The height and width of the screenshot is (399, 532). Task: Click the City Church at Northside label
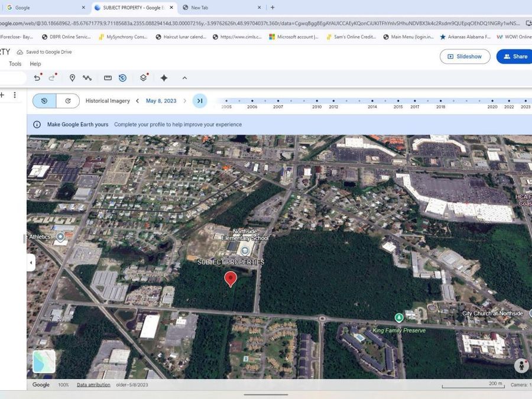492,313
